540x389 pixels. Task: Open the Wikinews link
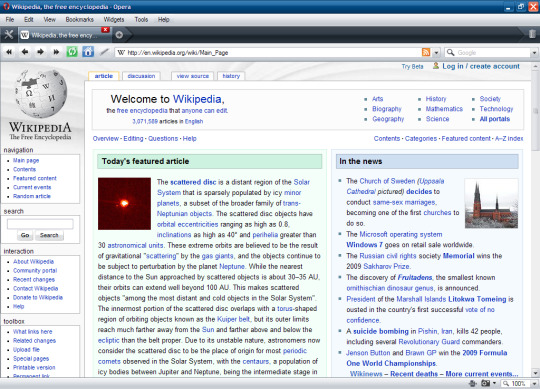pyautogui.click(x=366, y=374)
